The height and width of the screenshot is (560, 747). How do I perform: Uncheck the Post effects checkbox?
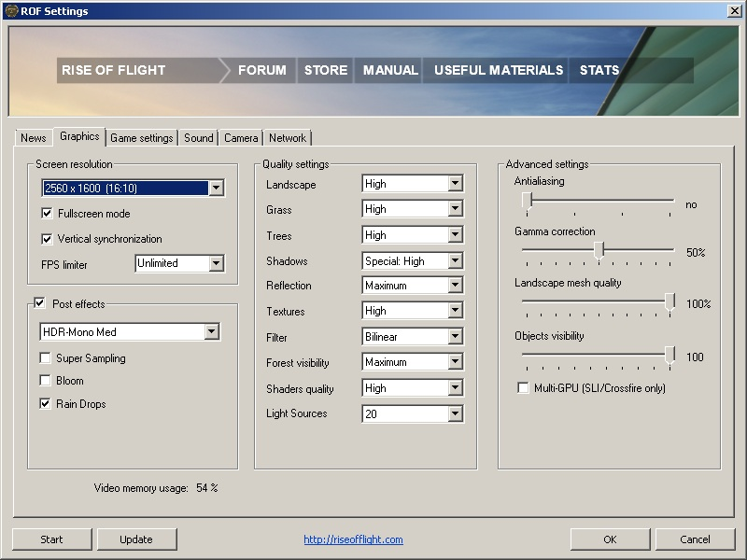click(39, 302)
